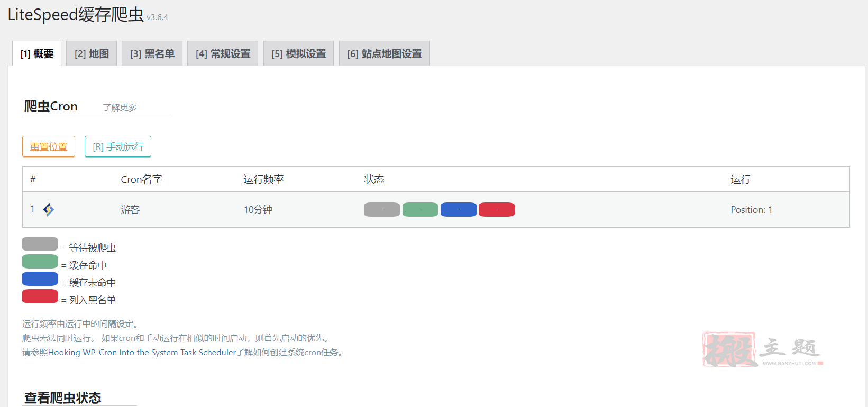868x407 pixels.
Task: Click the v3.6.4 version label
Action: 157,17
